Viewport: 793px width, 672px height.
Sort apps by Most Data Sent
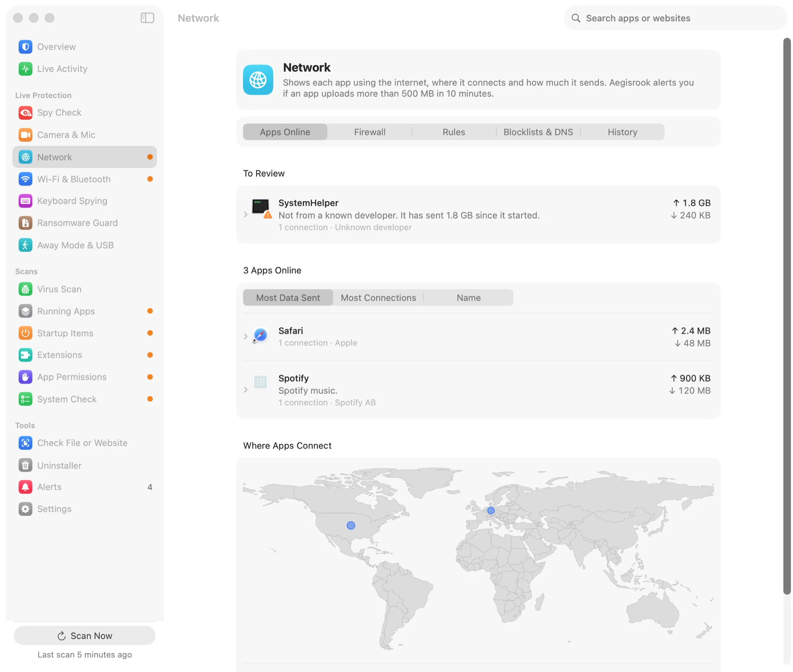288,298
